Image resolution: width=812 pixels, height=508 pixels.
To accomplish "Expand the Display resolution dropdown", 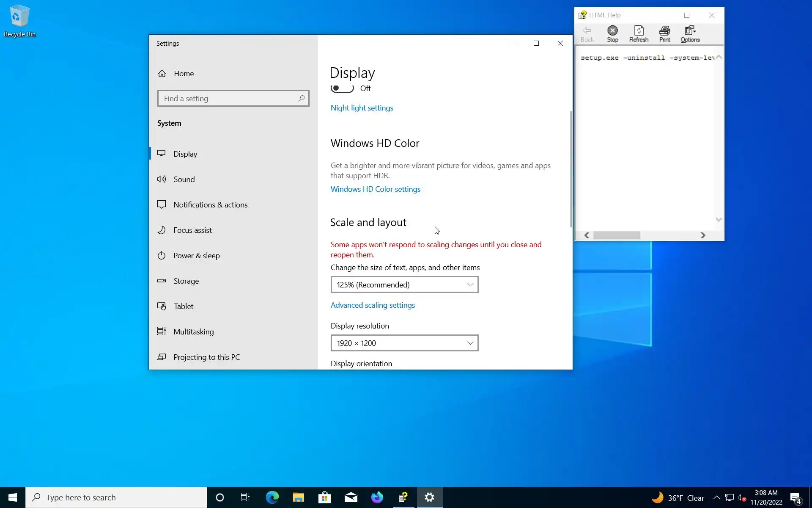I will click(x=404, y=343).
